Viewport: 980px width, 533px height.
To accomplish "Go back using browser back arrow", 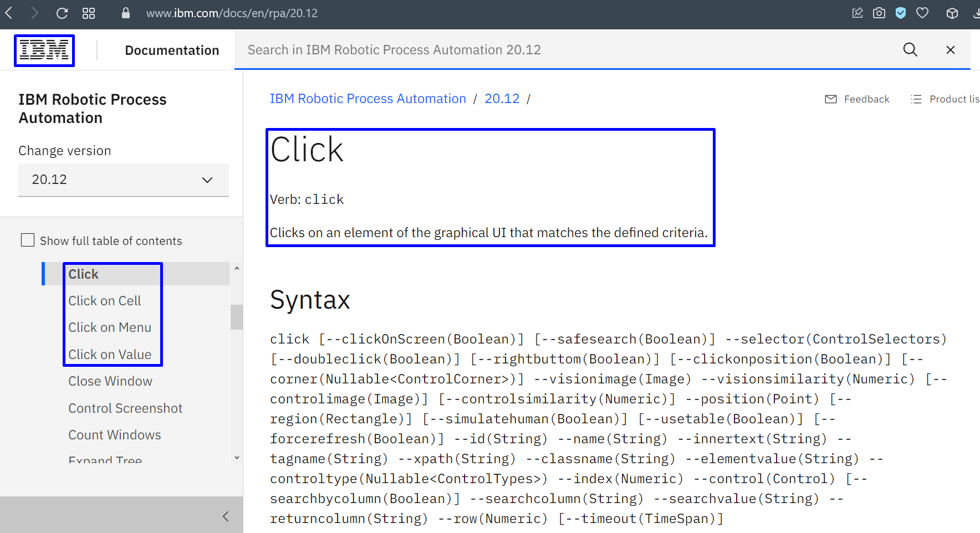I will (9, 13).
